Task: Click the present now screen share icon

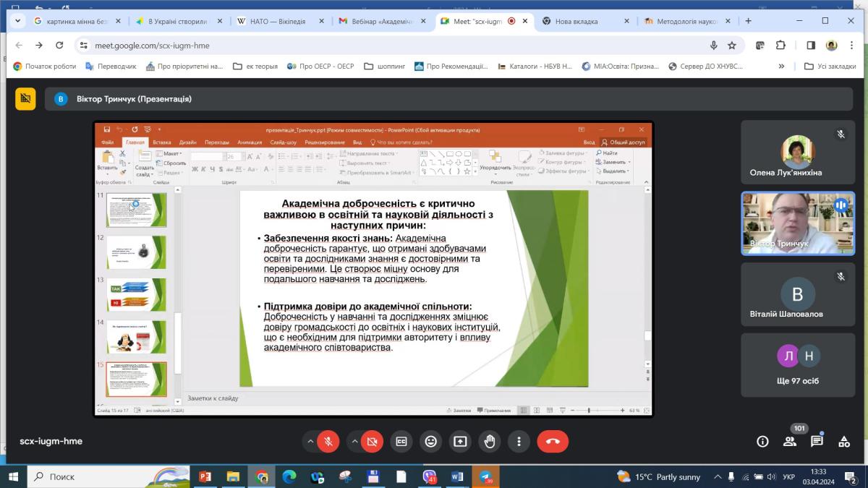Action: 460,441
